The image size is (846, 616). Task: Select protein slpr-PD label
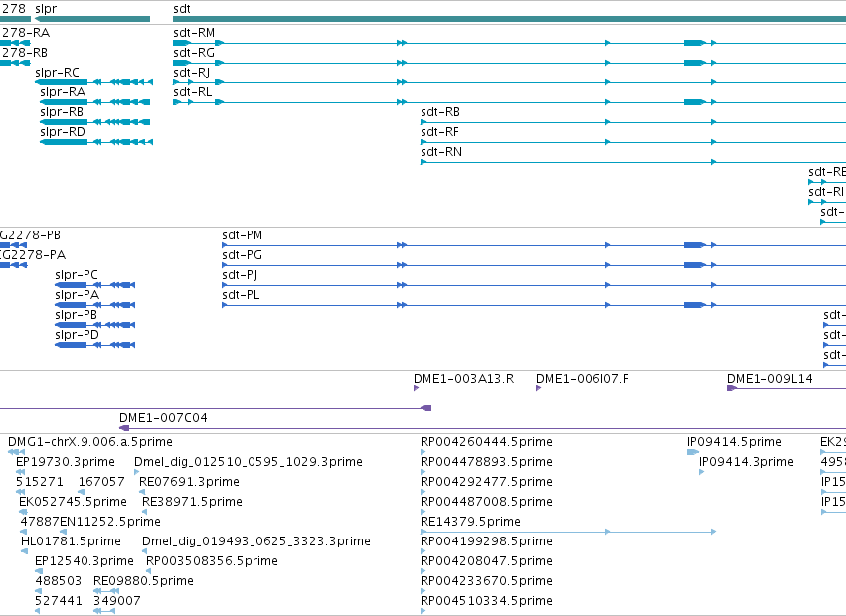78,336
